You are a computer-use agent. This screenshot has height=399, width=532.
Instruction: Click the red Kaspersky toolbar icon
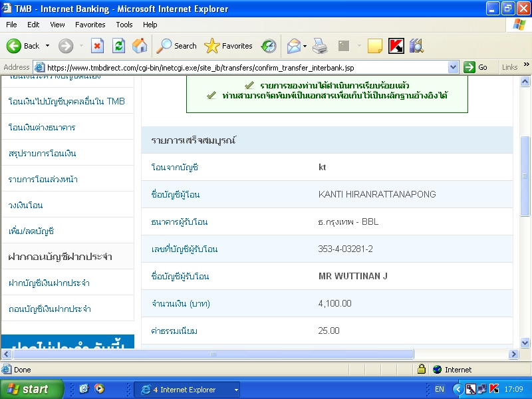(x=396, y=46)
